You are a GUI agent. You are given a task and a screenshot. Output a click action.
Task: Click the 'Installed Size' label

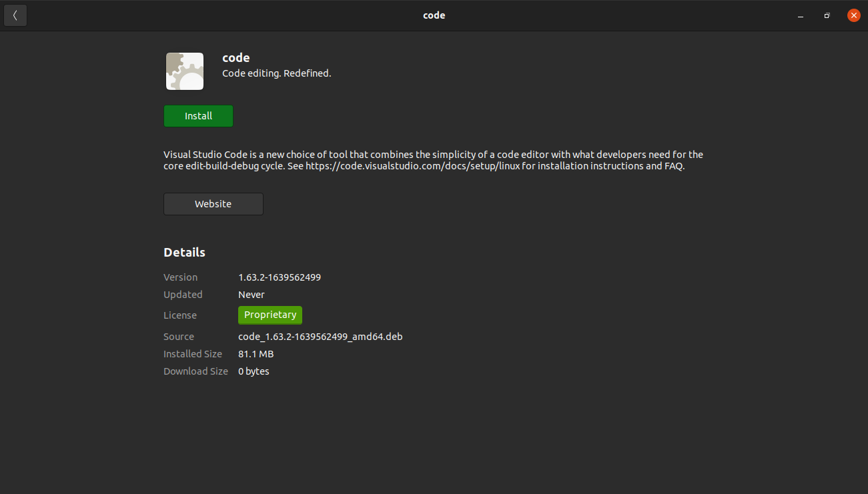coord(193,354)
